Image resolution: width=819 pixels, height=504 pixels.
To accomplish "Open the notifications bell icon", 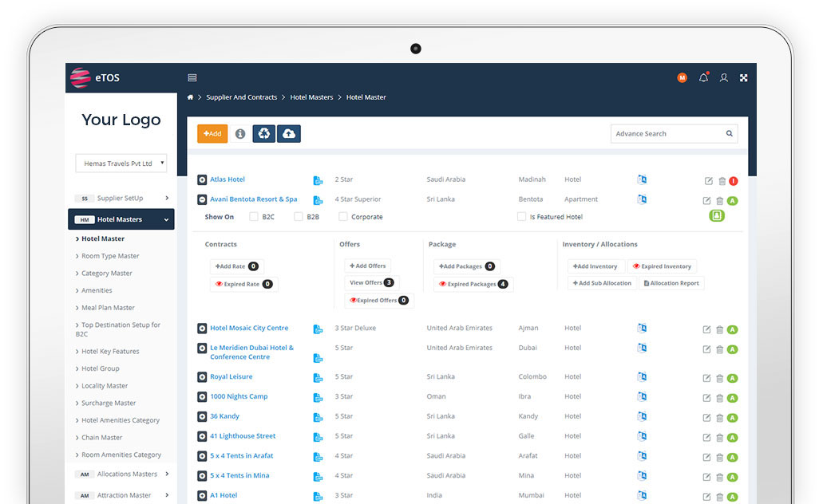I will pyautogui.click(x=703, y=77).
